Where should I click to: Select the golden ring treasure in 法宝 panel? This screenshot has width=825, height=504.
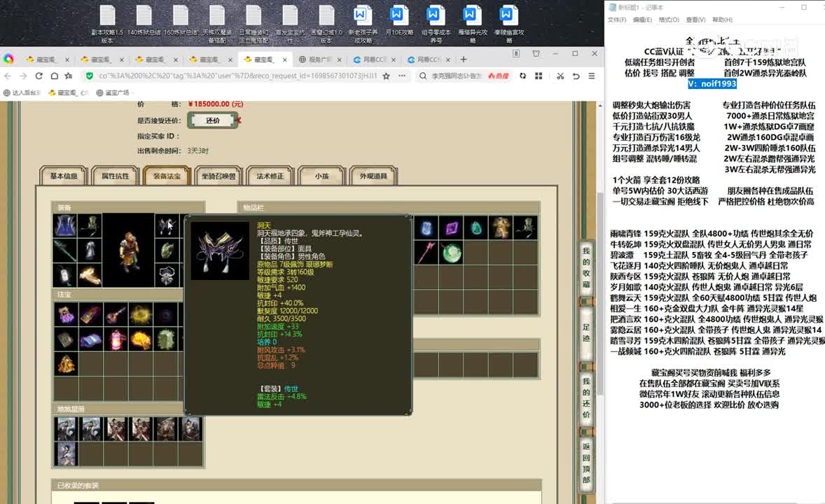point(141,314)
